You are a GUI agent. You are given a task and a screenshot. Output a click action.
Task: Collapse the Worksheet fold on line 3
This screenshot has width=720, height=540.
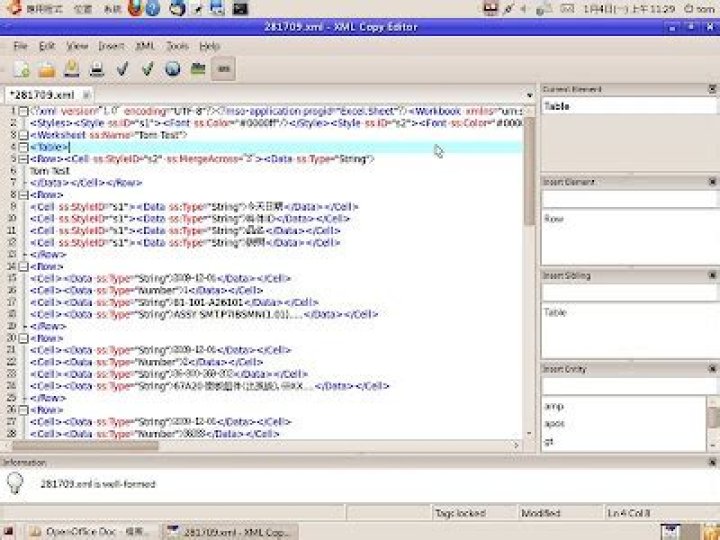(x=23, y=135)
